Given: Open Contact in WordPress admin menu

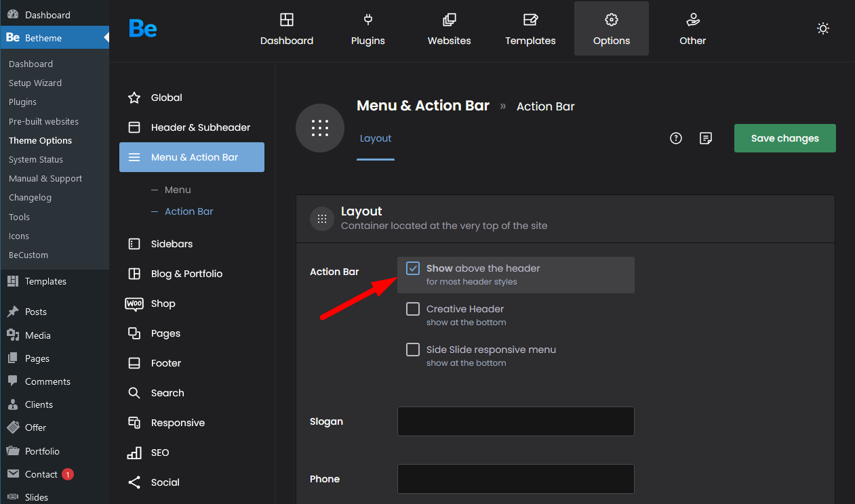Looking at the screenshot, I should 54,474.
